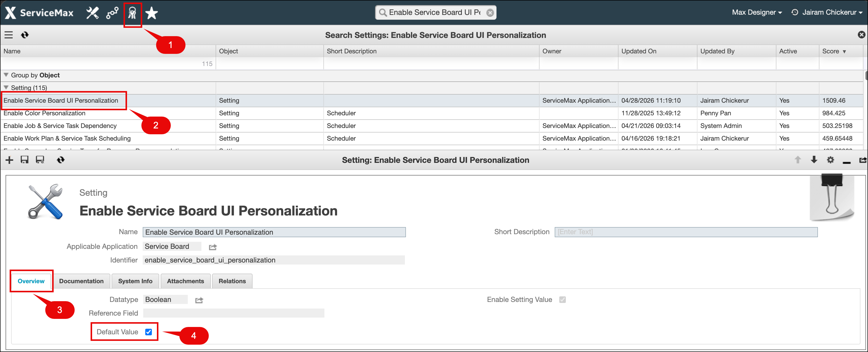Click the history clock icon near username
Screen dimensions: 868x352
click(795, 12)
